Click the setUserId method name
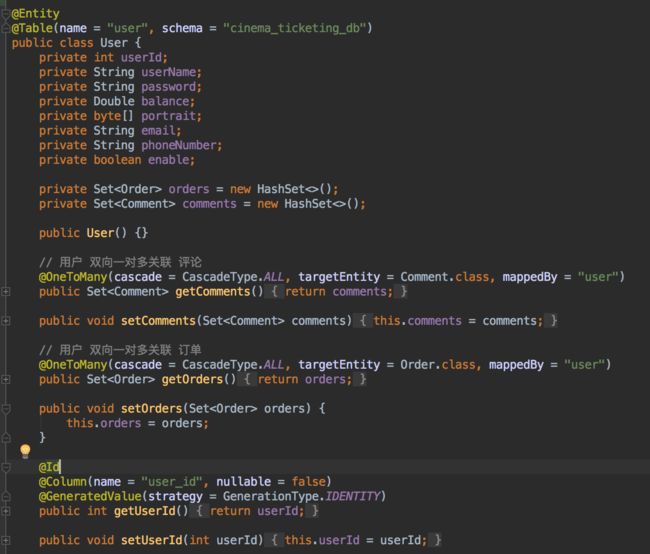The image size is (650, 554). (151, 540)
